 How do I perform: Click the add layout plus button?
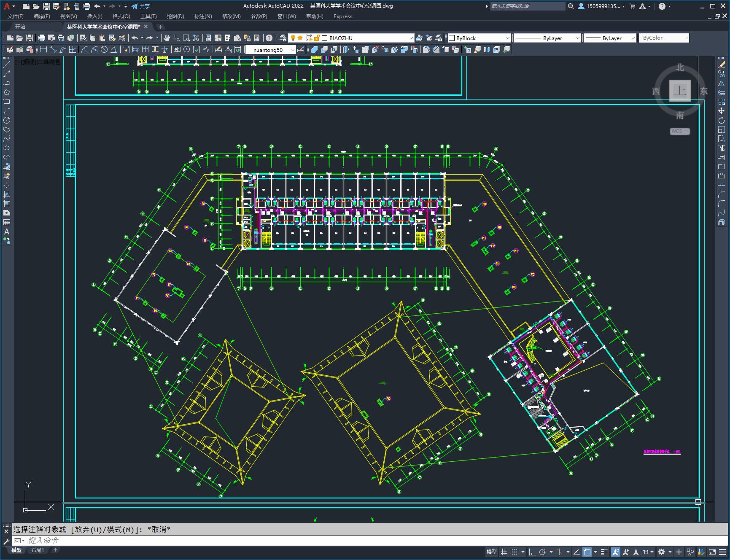[55, 550]
